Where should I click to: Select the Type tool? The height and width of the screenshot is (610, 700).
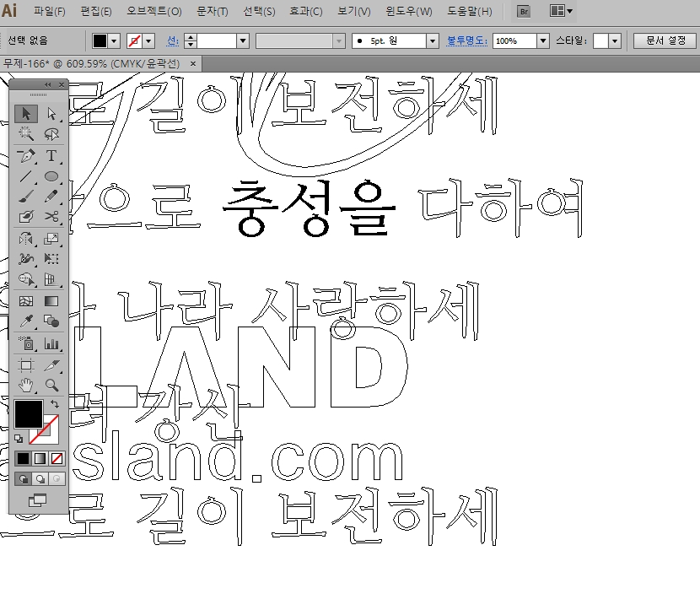(x=51, y=156)
